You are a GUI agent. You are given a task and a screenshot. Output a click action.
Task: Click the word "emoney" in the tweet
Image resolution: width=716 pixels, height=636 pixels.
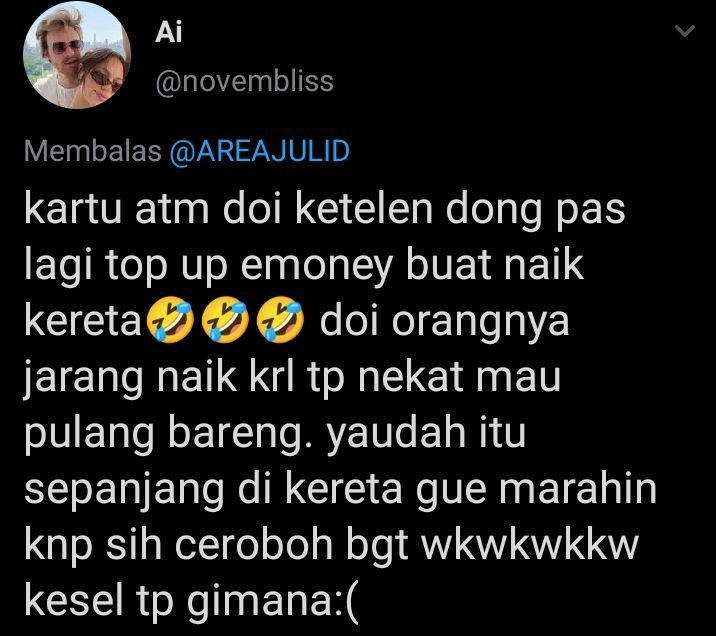[x=316, y=266]
